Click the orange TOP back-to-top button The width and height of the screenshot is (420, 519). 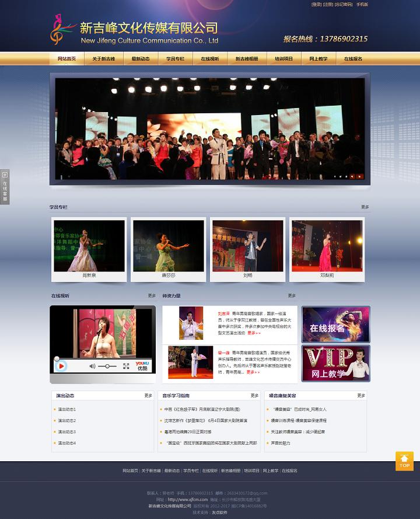(404, 461)
